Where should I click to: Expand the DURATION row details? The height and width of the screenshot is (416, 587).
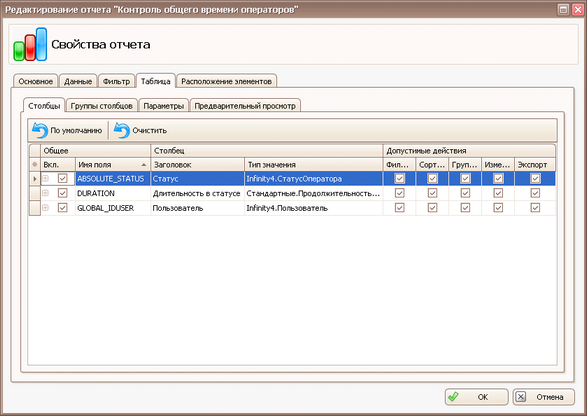46,193
